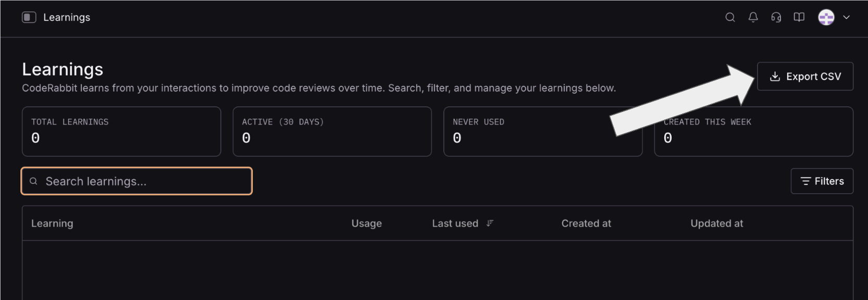This screenshot has width=868, height=300.
Task: Focus the Search learnings input field
Action: pyautogui.click(x=137, y=181)
